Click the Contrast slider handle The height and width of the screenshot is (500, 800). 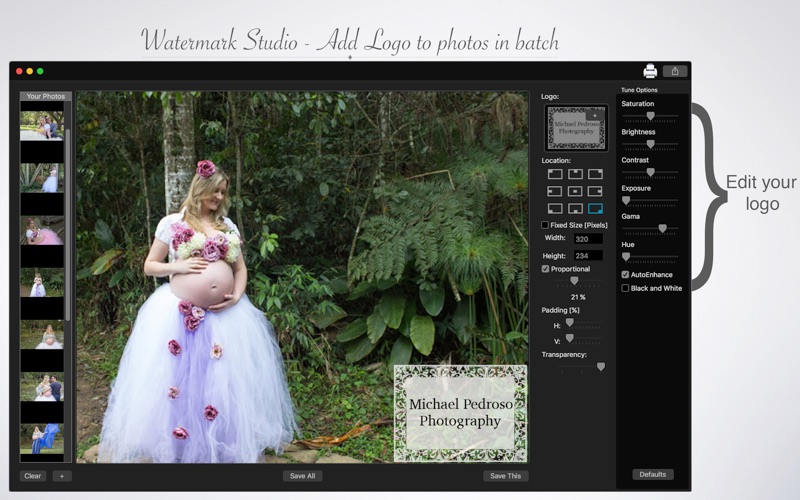point(651,172)
